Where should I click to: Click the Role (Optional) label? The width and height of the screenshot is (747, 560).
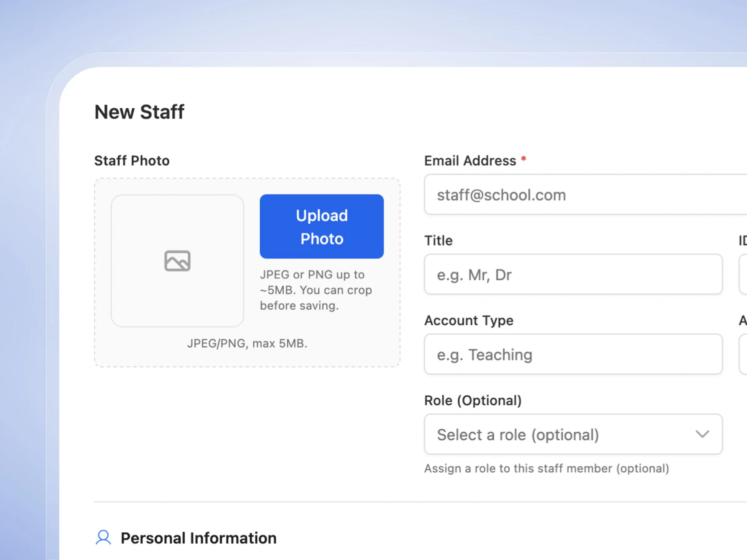pyautogui.click(x=473, y=400)
